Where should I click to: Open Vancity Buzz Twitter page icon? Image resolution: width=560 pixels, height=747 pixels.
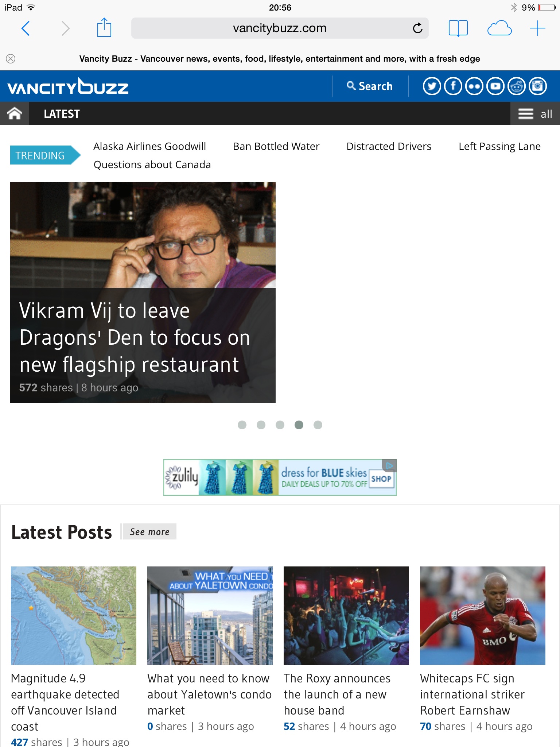click(x=432, y=86)
